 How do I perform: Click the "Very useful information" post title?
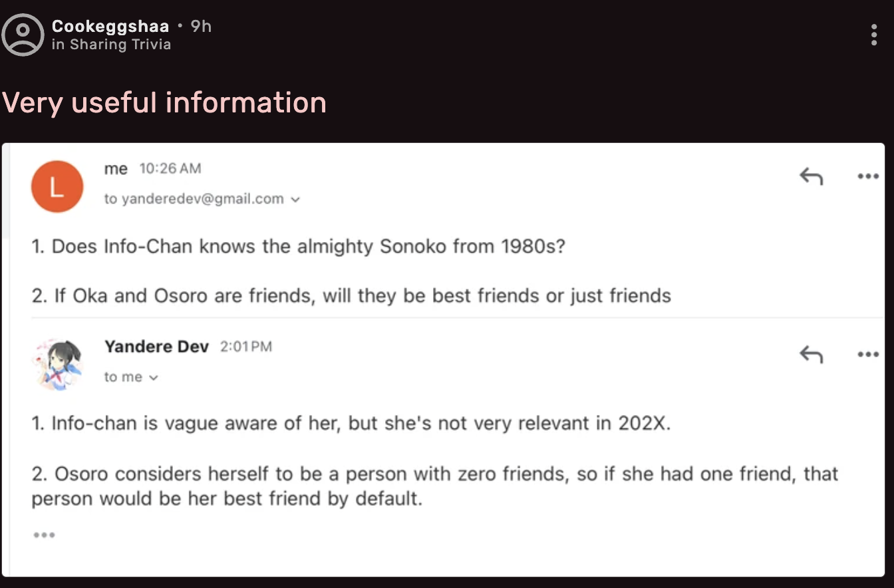(x=164, y=102)
